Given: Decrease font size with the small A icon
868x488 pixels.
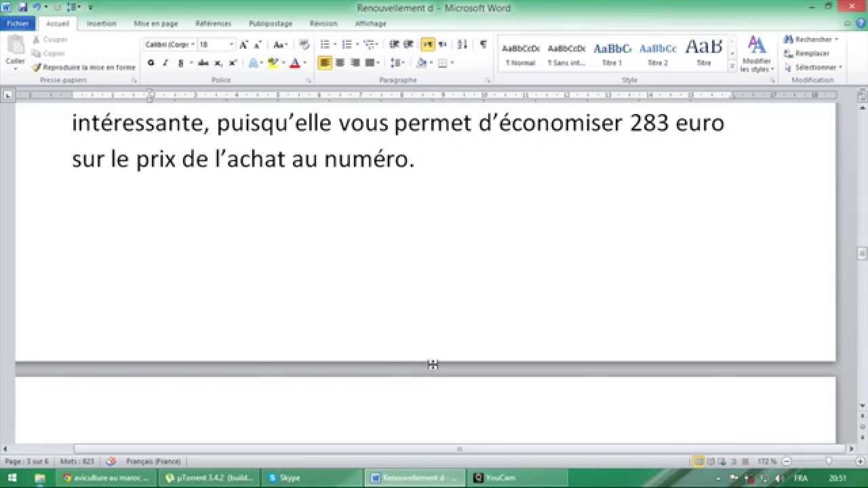Looking at the screenshot, I should click(x=257, y=45).
